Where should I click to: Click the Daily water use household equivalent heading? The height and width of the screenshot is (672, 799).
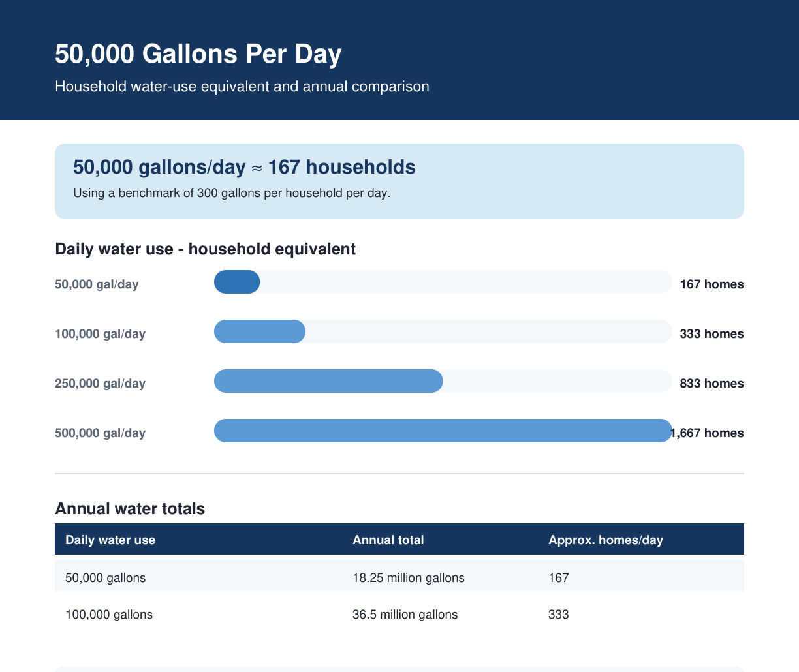(x=205, y=249)
